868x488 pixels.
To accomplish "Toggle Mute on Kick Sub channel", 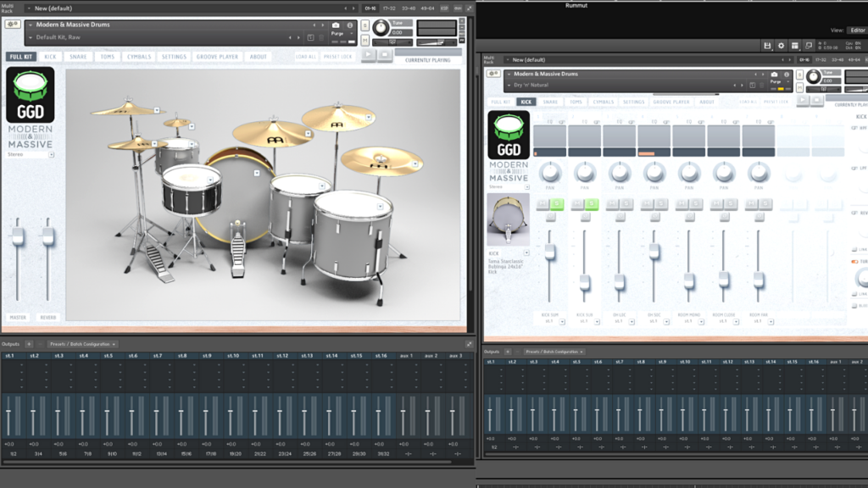I will (x=577, y=204).
